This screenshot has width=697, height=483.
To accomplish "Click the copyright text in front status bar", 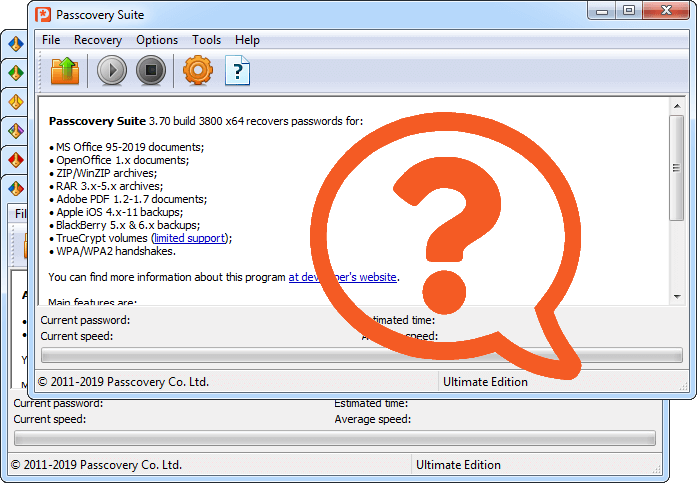I will (123, 382).
